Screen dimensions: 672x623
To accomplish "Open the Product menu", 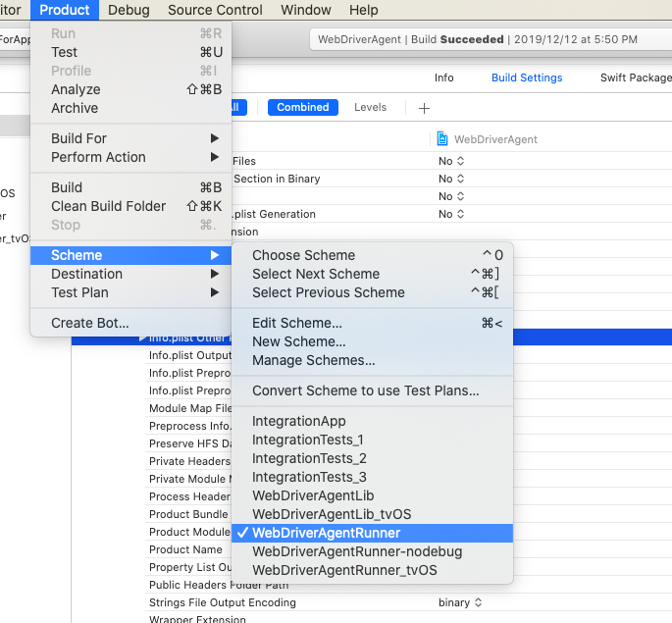I will [x=65, y=10].
